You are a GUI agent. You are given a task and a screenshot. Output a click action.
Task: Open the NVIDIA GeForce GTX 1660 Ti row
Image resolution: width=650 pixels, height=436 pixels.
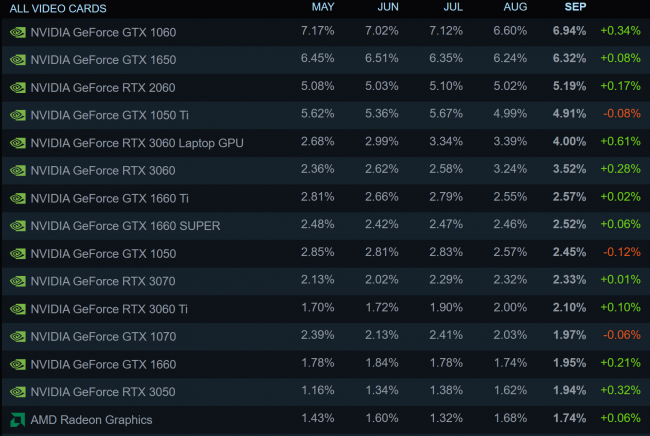[325, 198]
